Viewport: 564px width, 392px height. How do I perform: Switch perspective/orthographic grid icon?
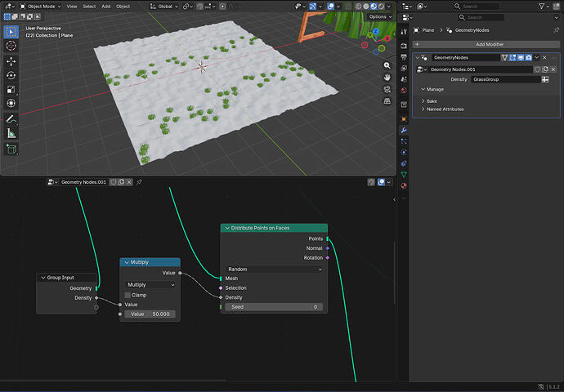[x=387, y=101]
